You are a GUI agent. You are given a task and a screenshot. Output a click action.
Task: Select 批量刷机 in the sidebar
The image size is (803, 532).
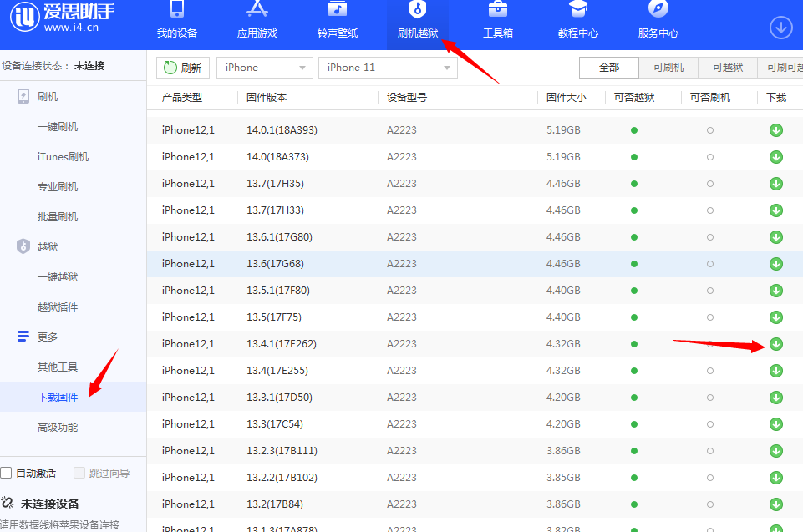(58, 216)
